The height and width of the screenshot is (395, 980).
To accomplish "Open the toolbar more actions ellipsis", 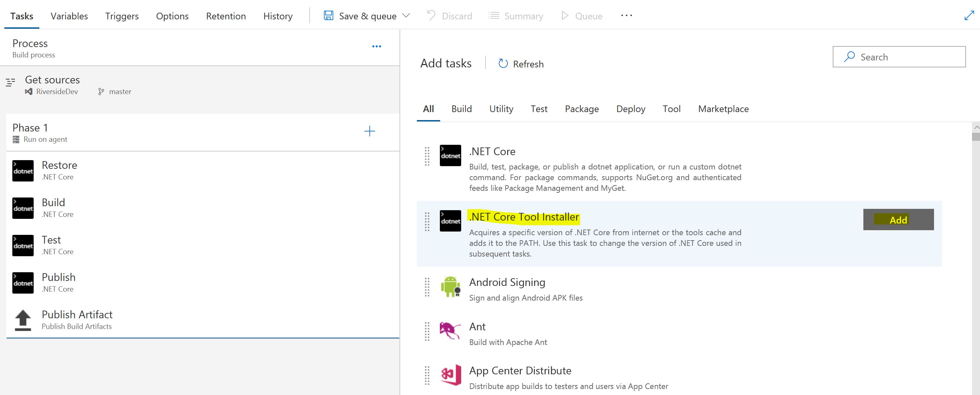I will coord(626,16).
